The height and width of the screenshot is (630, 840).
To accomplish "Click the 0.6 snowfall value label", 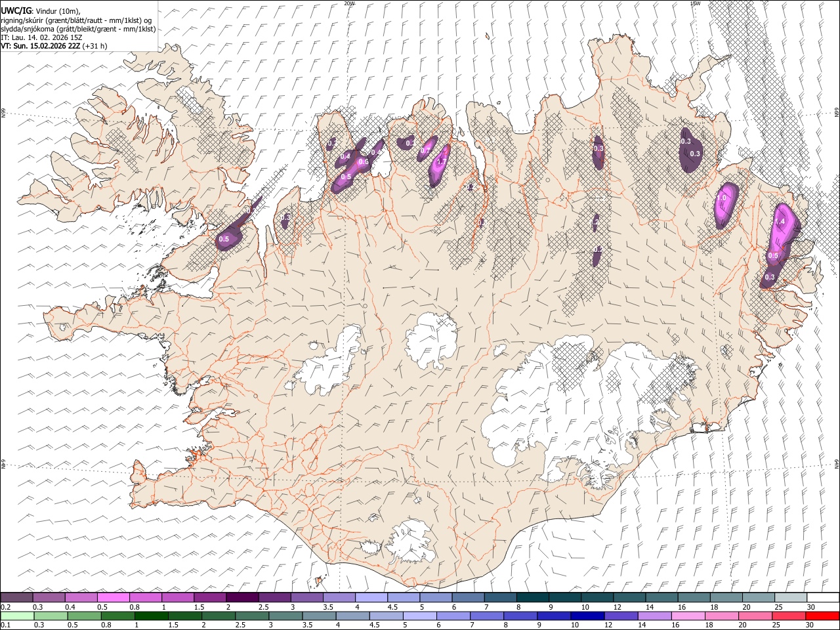I will click(363, 161).
